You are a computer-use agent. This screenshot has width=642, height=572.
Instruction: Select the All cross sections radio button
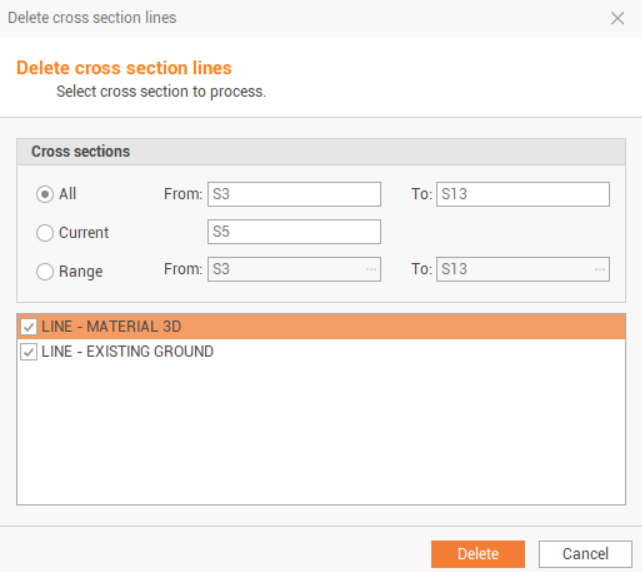[45, 194]
